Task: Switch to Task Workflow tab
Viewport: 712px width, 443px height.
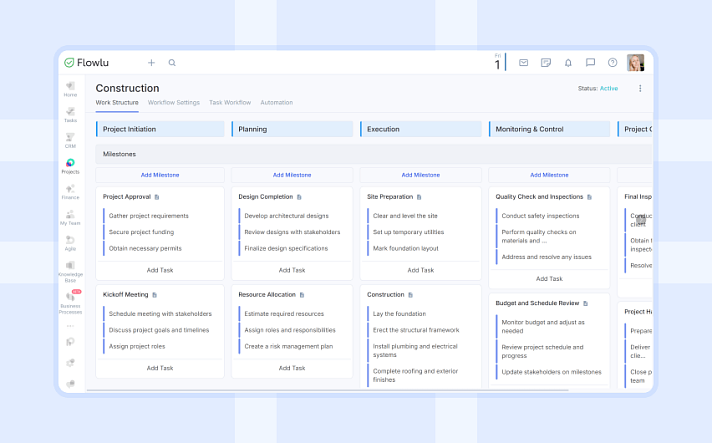Action: point(230,103)
